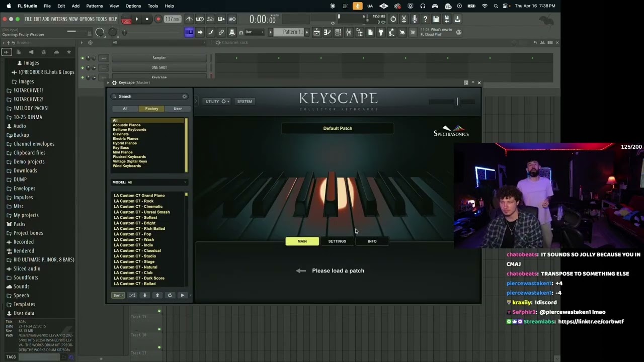Toggle loop recording
Screen dimensions: 644x362
click(x=232, y=19)
